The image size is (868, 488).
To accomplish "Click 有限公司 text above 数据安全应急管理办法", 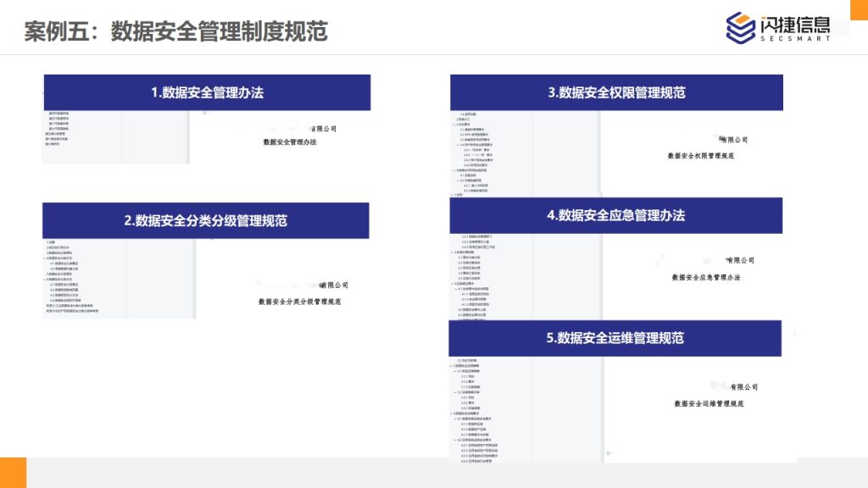I will point(741,261).
